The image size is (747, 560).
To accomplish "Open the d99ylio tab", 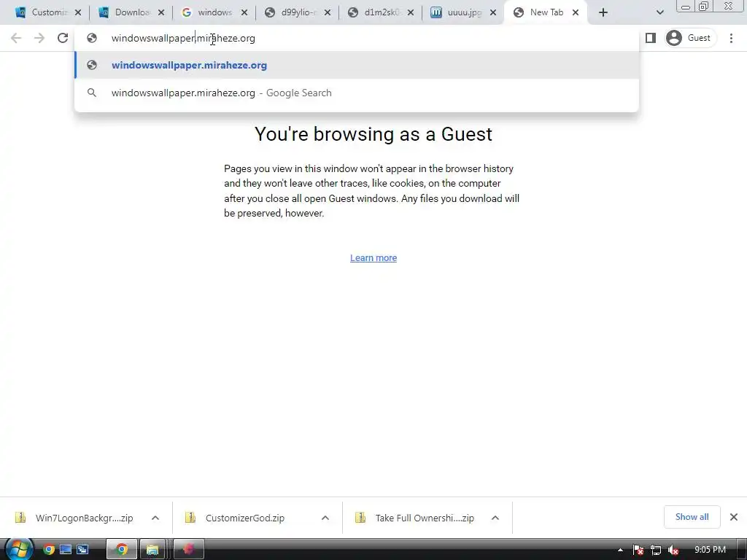I will point(292,12).
